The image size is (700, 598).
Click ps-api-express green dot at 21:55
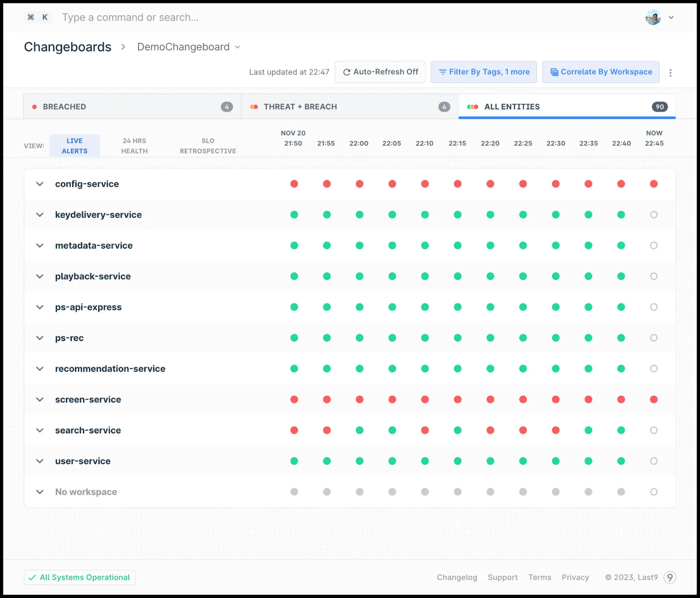pos(327,307)
